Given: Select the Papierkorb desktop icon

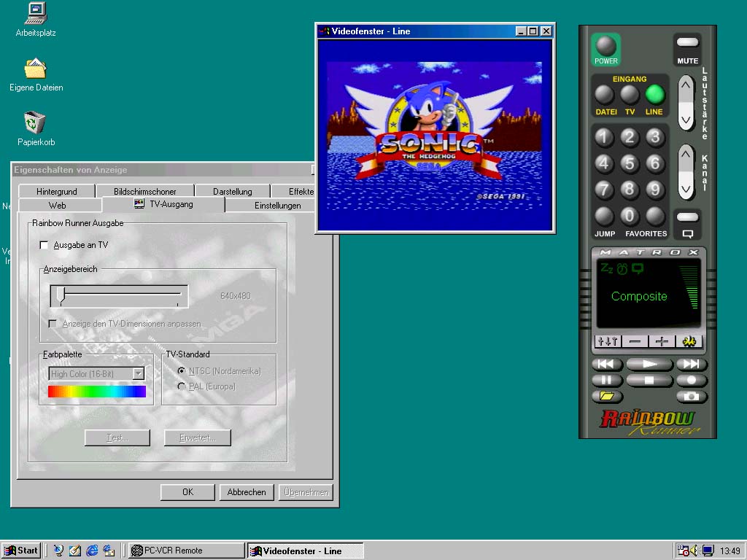Looking at the screenshot, I should [36, 128].
